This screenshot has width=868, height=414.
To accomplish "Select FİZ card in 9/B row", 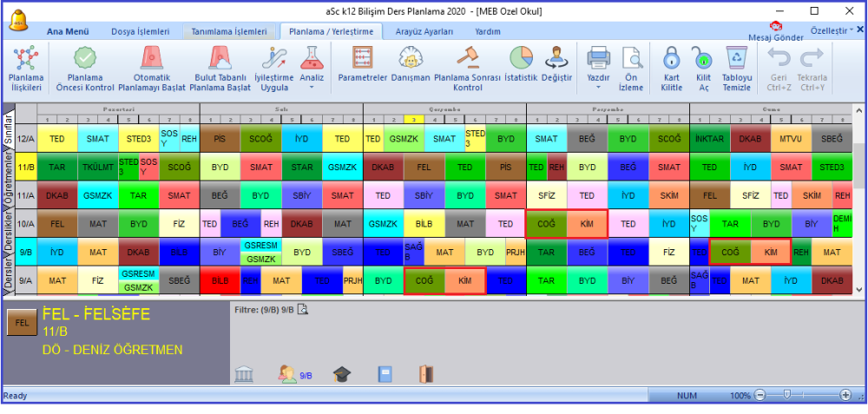I will (x=669, y=252).
